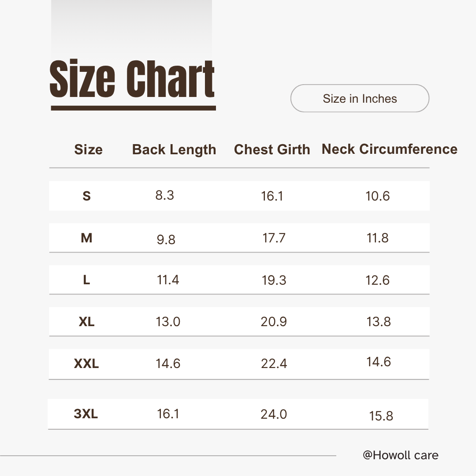Click the @Howoll care handle text
476x476 pixels.
coord(400,455)
